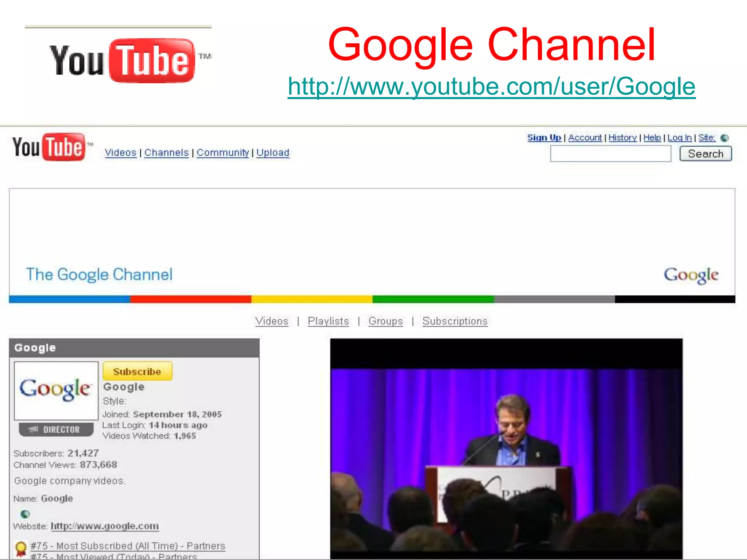Click the Name: Google text
This screenshot has width=747, height=560.
click(x=43, y=498)
